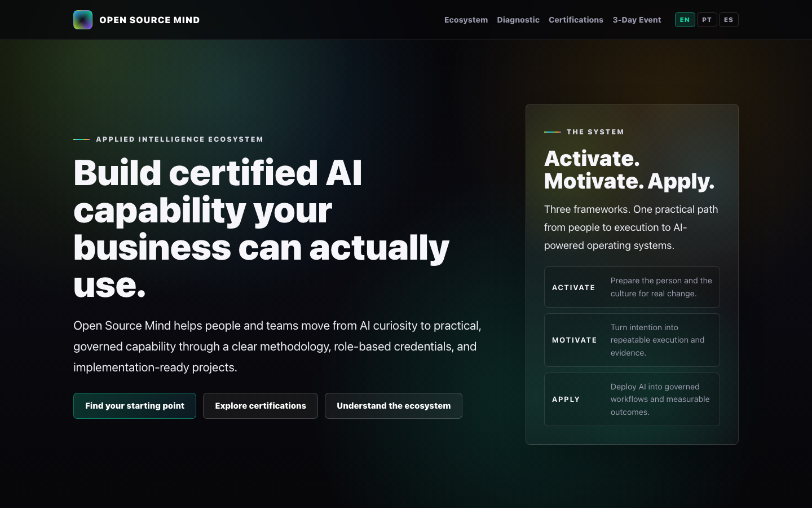Screen dimensions: 812x508
Task: Open the Ecosystem nav link
Action: (x=466, y=20)
